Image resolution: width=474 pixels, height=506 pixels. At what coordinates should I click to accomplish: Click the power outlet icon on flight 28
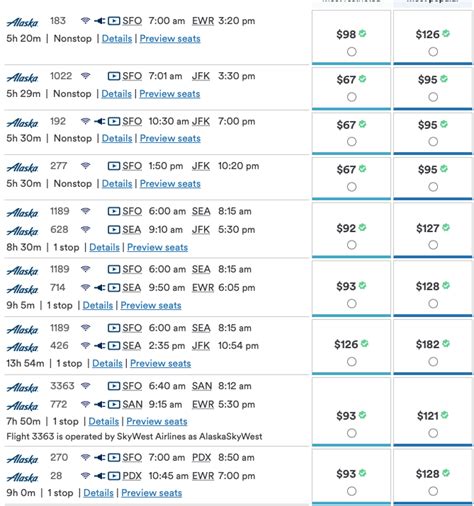click(99, 476)
